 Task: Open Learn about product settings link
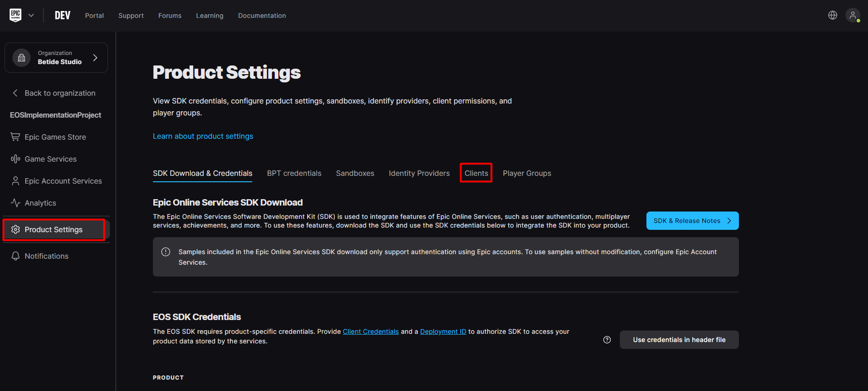point(203,136)
